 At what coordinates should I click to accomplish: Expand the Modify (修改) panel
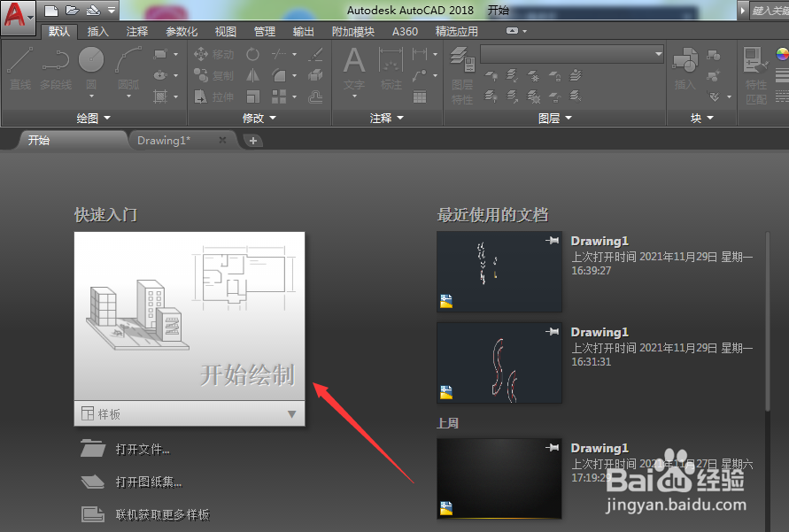[259, 118]
